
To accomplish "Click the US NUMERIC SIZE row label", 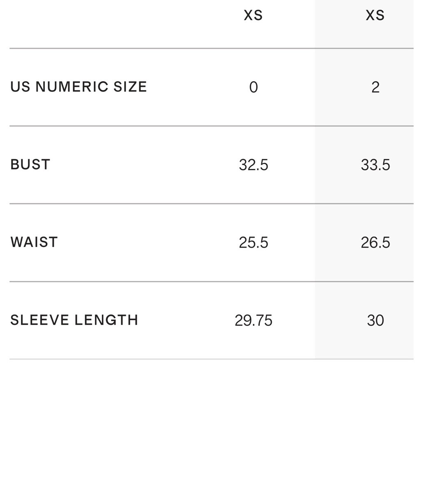I will tap(79, 87).
